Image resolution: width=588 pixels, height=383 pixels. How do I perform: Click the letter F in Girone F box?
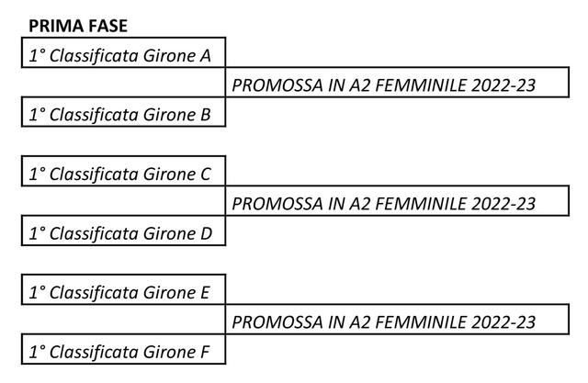[205, 353]
